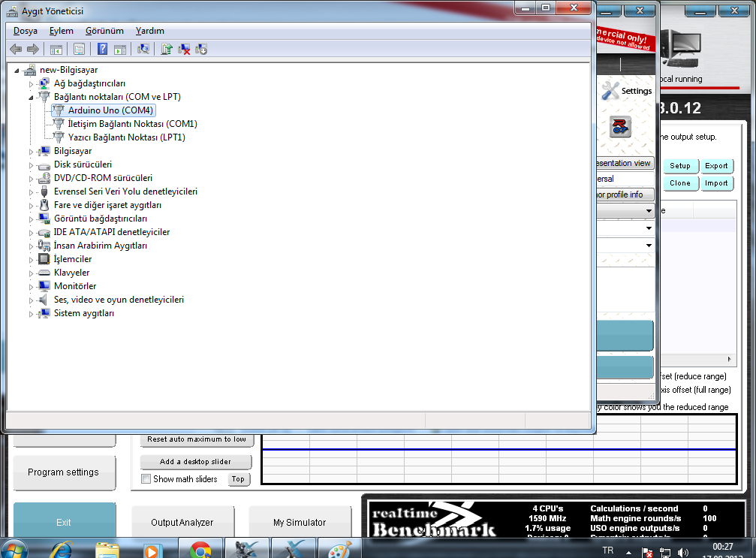Click Add a desktop slider
This screenshot has width=756, height=558.
tap(195, 462)
